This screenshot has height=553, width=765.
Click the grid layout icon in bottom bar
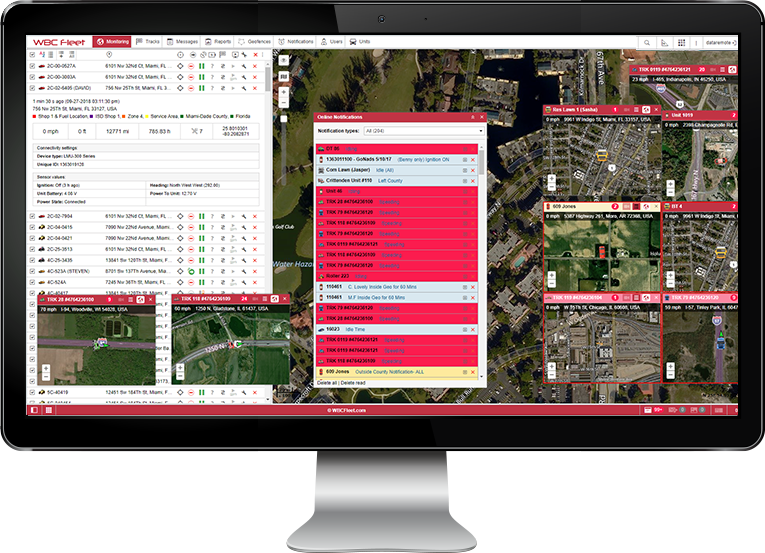pos(49,410)
